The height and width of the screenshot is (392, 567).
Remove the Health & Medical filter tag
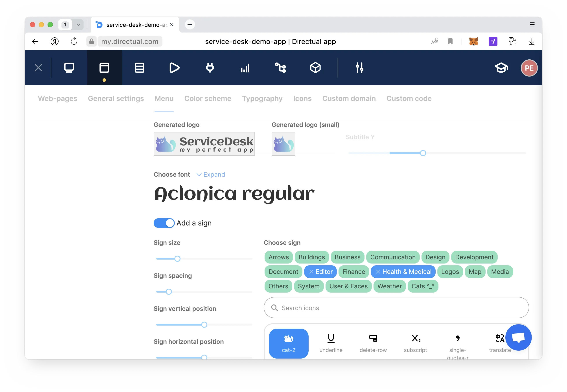(378, 272)
